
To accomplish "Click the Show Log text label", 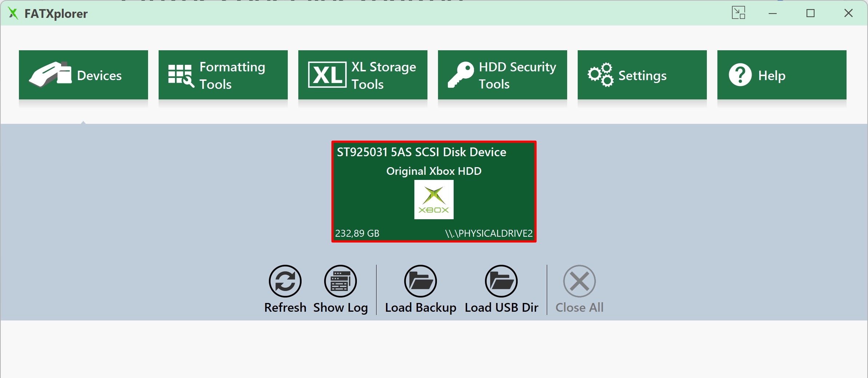I will coord(341,308).
